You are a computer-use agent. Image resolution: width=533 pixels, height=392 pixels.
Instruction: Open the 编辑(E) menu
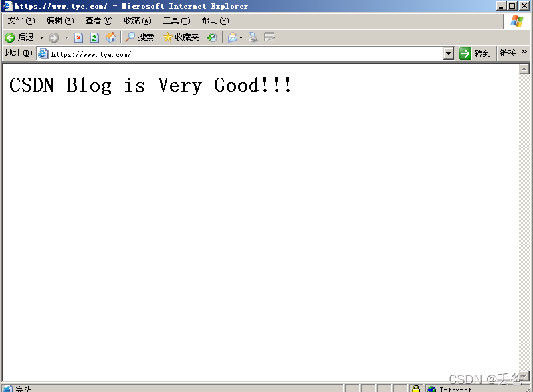60,21
